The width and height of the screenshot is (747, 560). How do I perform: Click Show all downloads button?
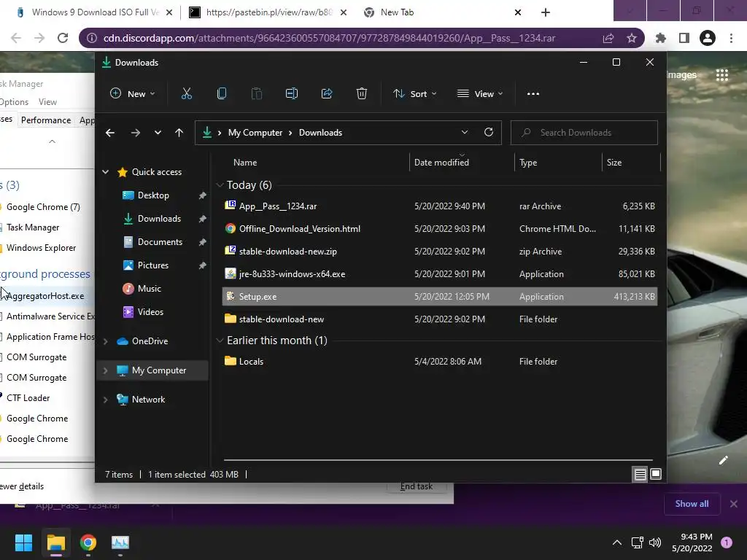tap(692, 504)
